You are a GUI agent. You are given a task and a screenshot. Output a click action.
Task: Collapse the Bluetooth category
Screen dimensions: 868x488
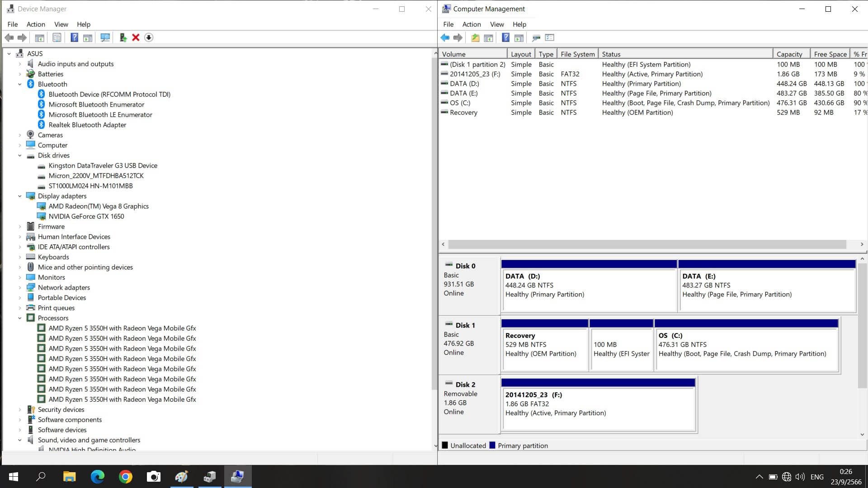[20, 84]
